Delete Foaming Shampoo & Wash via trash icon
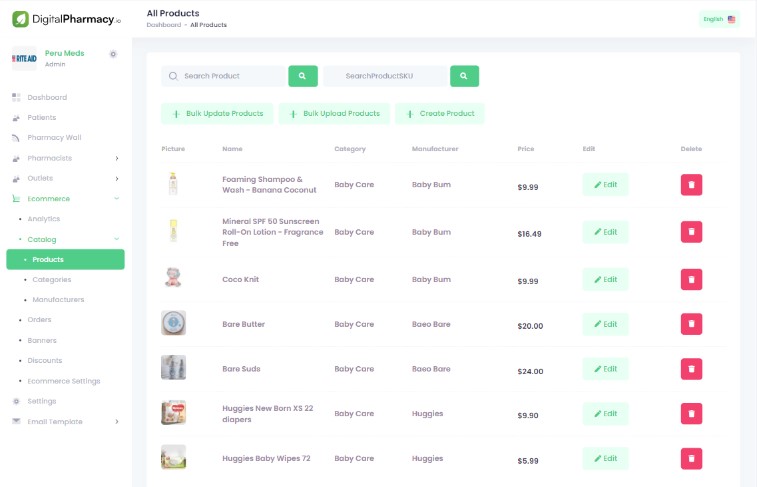Viewport: 757px width, 487px height. [691, 185]
